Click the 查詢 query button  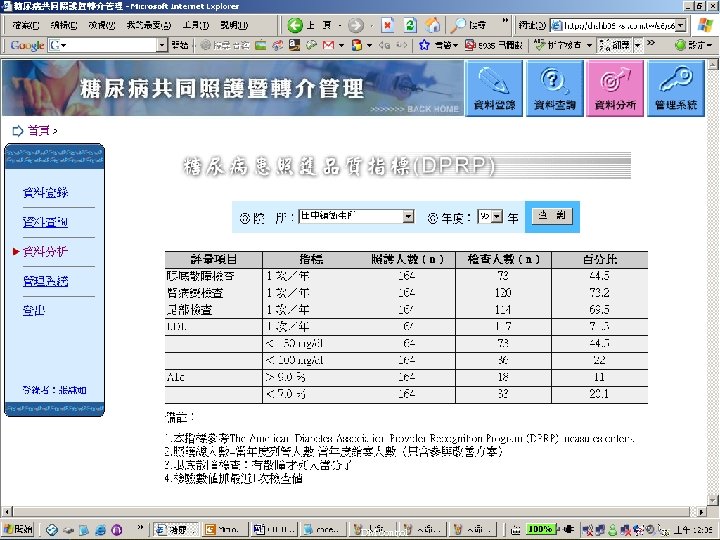point(552,216)
